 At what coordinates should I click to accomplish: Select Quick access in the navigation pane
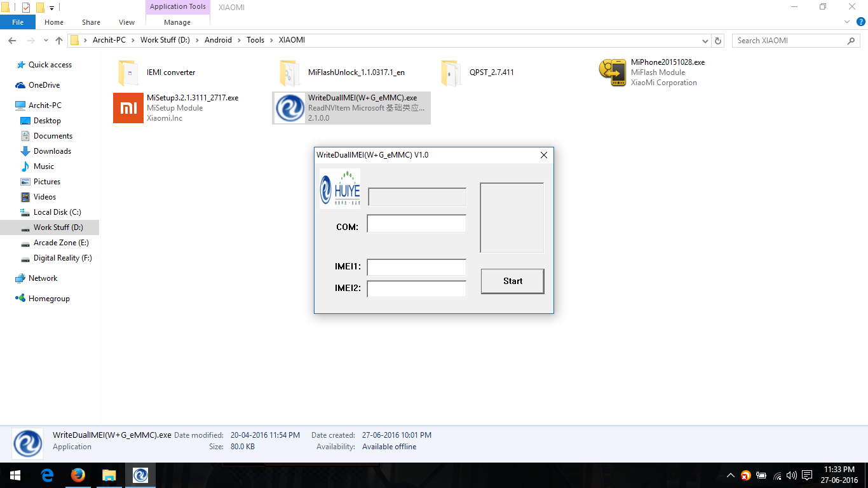coord(50,65)
